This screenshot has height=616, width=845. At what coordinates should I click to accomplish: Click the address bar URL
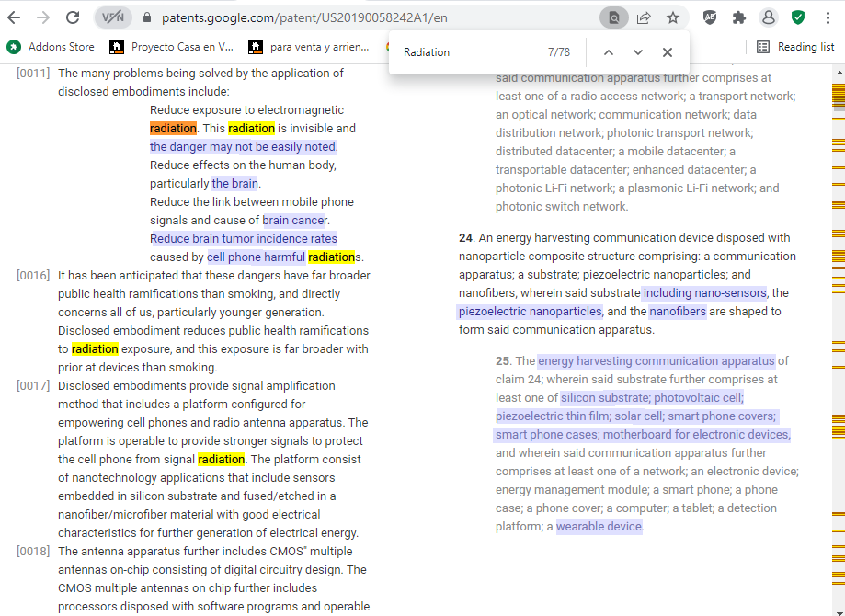[303, 17]
